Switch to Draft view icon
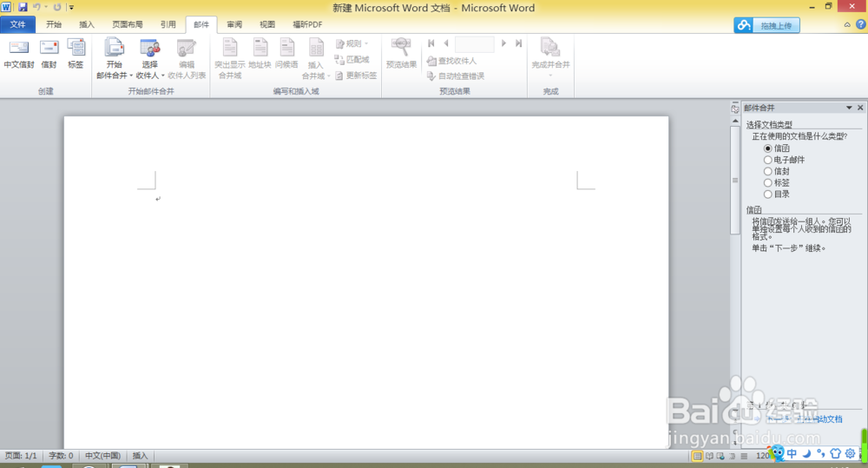868x468 pixels. 744,456
